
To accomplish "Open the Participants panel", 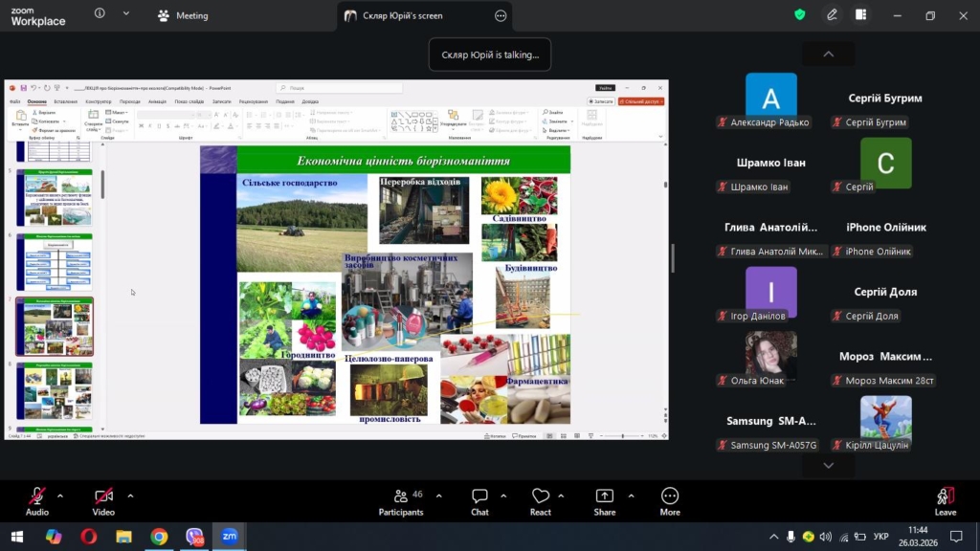I will (401, 500).
